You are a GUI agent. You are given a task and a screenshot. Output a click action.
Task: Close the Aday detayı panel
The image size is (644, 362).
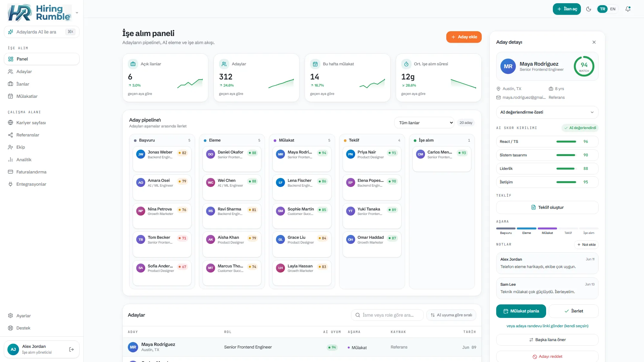click(594, 42)
